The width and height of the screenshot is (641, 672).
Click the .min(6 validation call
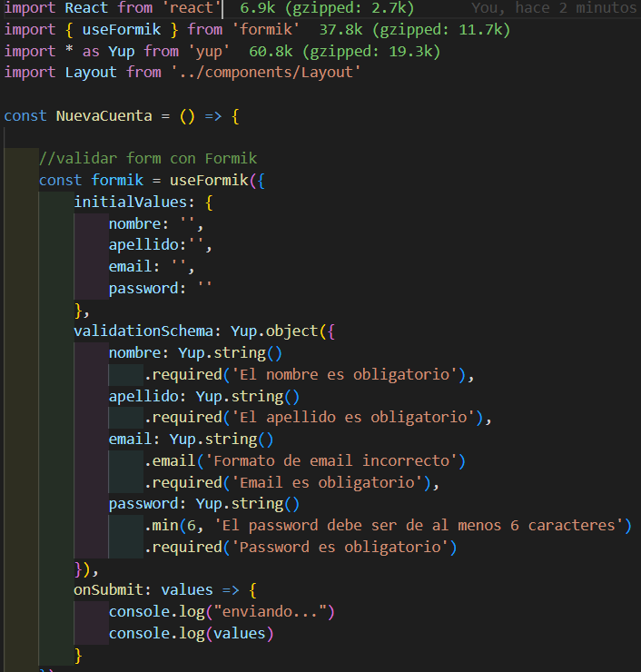pyautogui.click(x=170, y=526)
